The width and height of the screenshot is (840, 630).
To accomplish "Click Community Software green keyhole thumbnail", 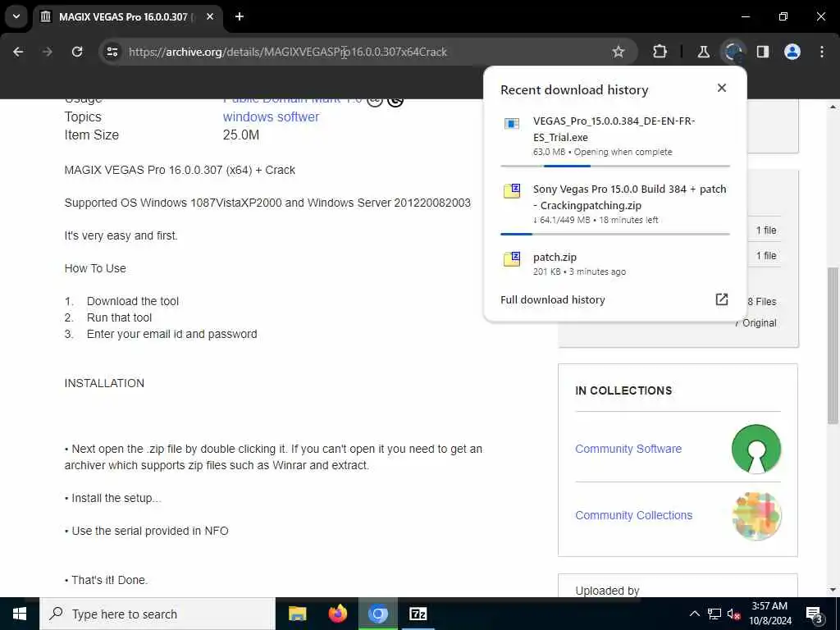I will pos(756,449).
